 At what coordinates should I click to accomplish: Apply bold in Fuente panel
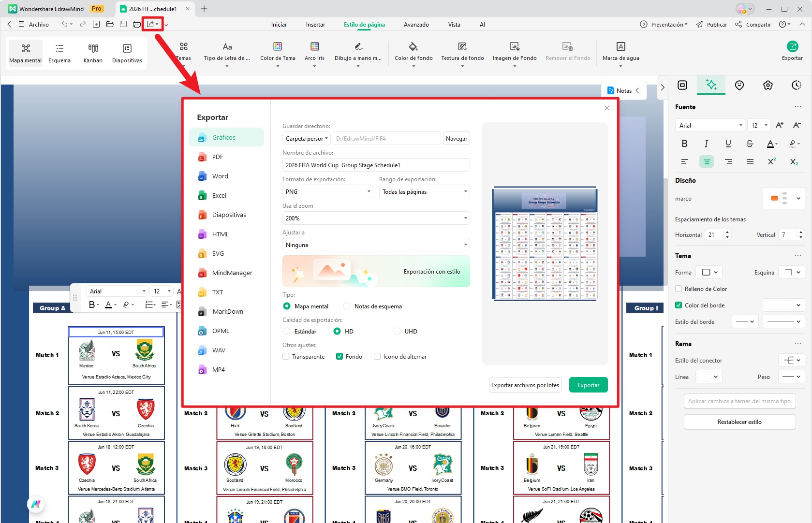(684, 144)
